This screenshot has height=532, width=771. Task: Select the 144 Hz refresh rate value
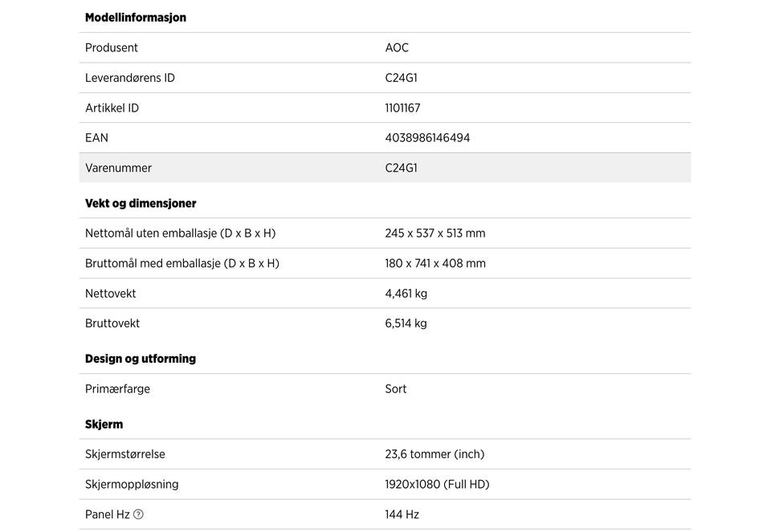click(x=402, y=514)
